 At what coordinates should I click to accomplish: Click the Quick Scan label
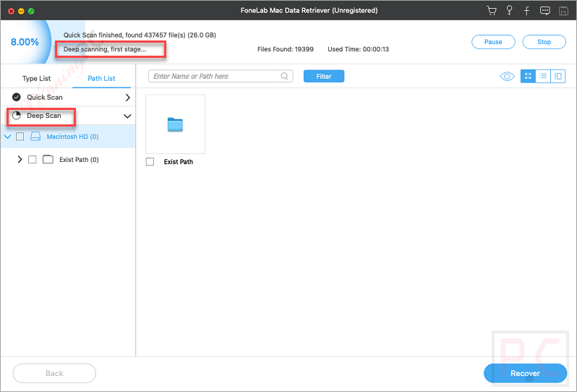(x=45, y=97)
